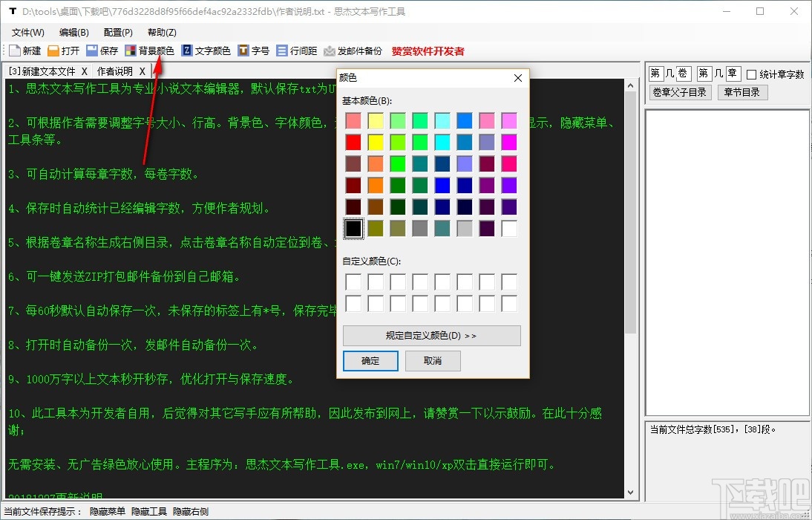
Task: Select the medium gray swatch in last row
Action: tap(420, 229)
